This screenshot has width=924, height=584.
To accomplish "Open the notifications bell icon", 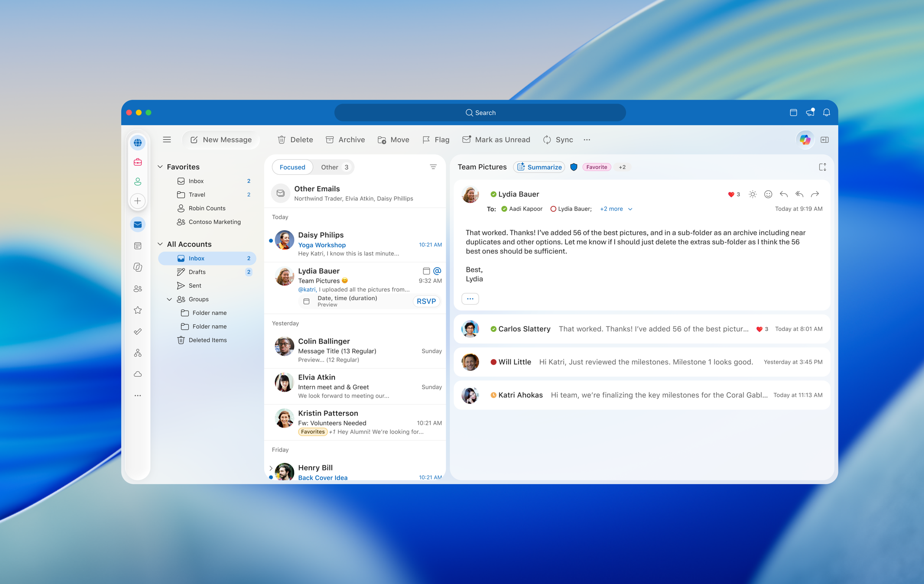I will point(826,112).
